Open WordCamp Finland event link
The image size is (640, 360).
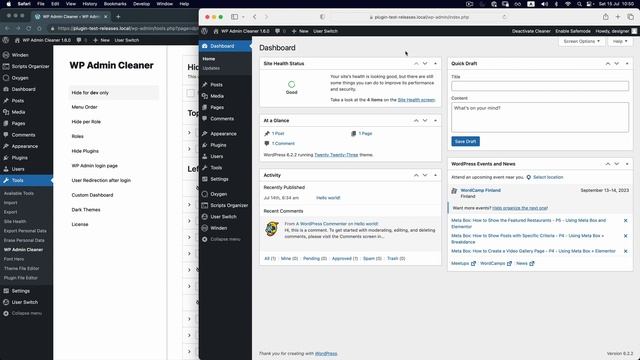(480, 190)
